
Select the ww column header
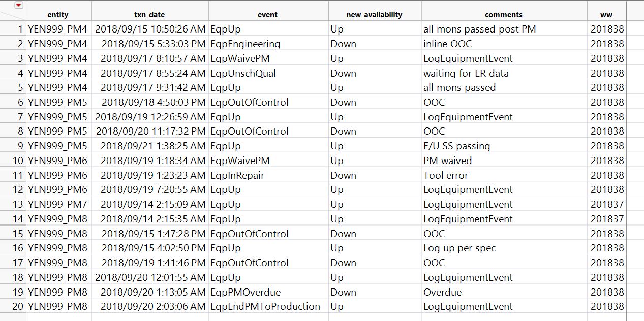coord(606,15)
